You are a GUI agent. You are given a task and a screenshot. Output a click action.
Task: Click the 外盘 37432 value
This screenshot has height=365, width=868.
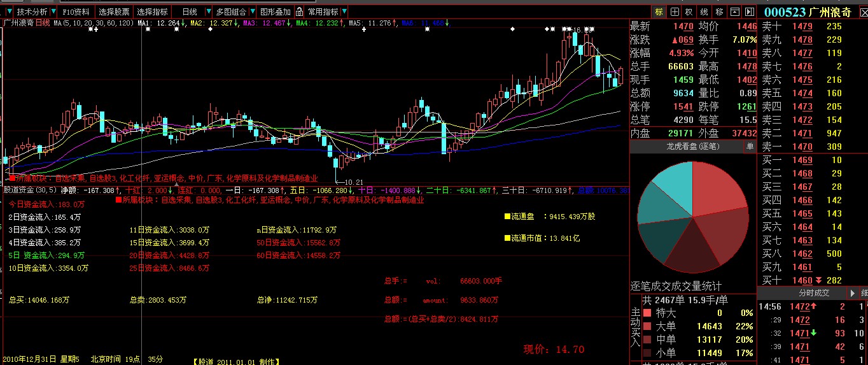[744, 133]
